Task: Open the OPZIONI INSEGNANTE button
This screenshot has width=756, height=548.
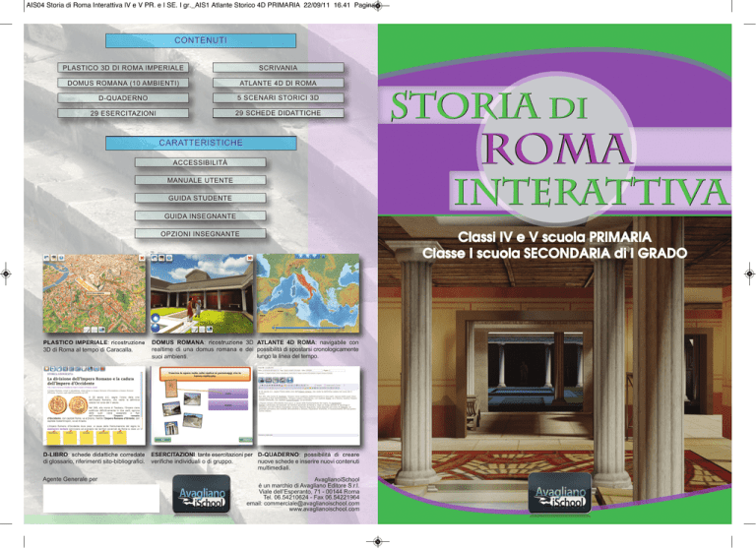Action: pyautogui.click(x=200, y=234)
